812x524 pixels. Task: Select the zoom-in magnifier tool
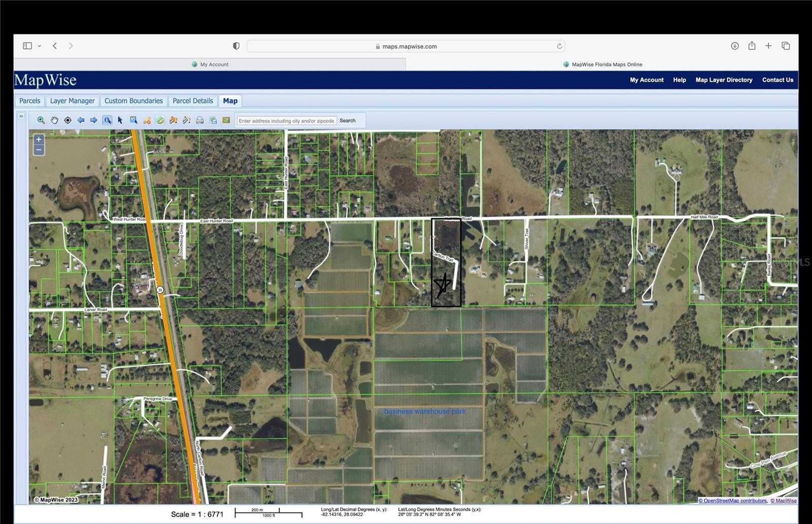41,120
